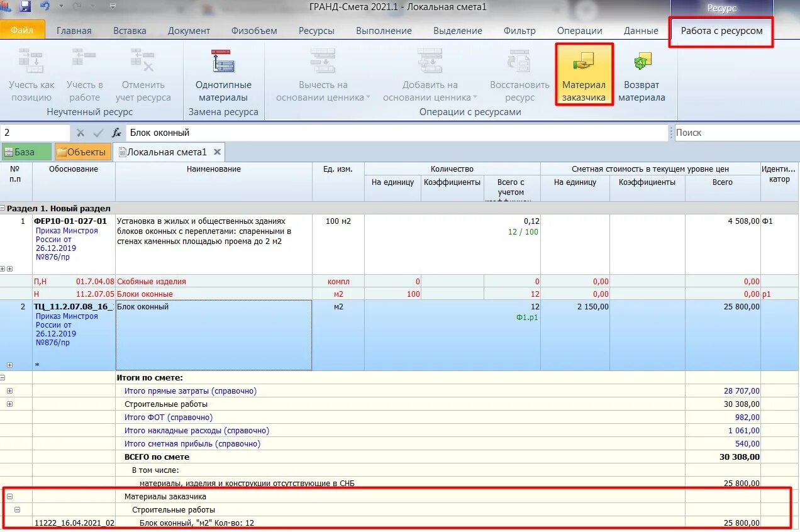Click the confirm checkmark in formula bar
Image resolution: width=800 pixels, height=532 pixels.
[98, 133]
